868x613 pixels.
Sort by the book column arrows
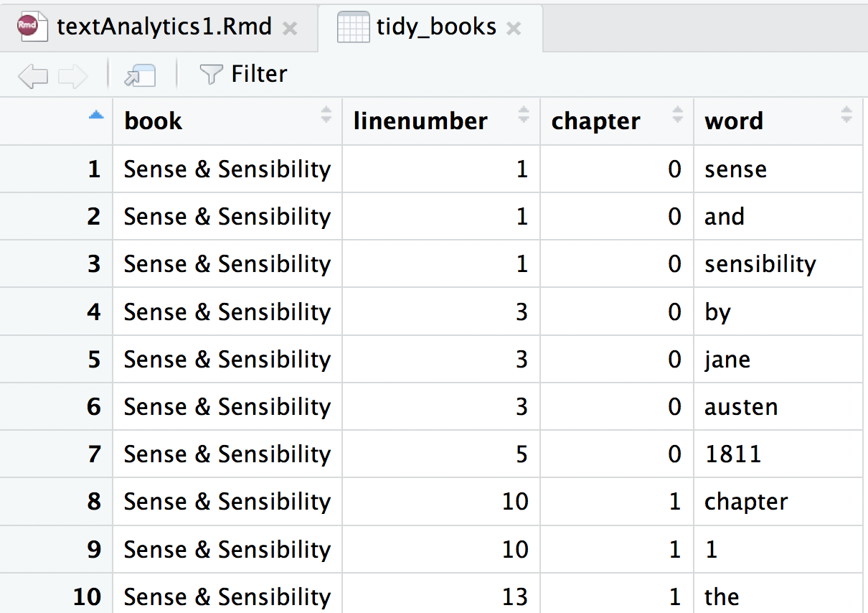coord(326,114)
